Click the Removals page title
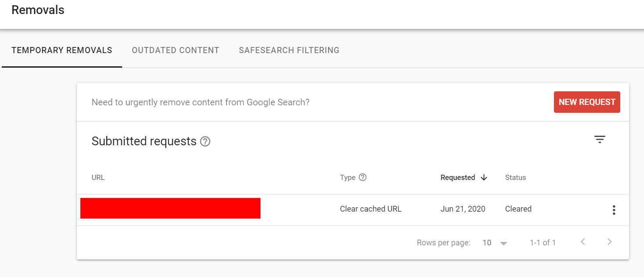This screenshot has width=644, height=277. point(38,10)
